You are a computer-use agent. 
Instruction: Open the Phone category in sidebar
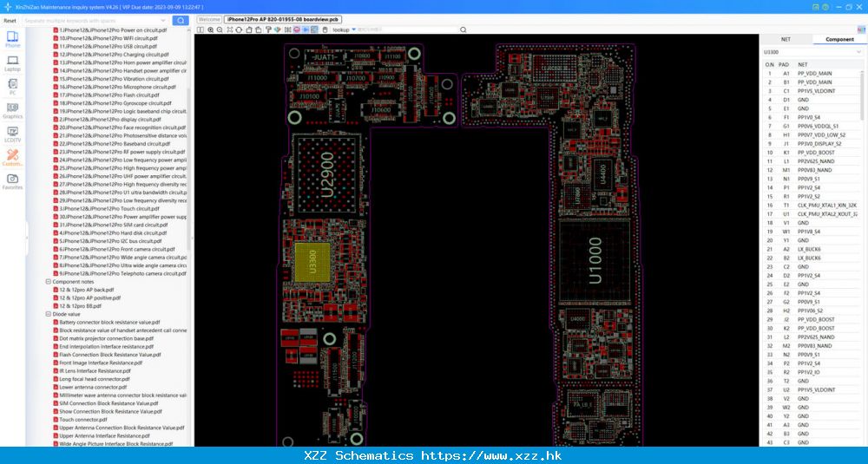coord(12,39)
